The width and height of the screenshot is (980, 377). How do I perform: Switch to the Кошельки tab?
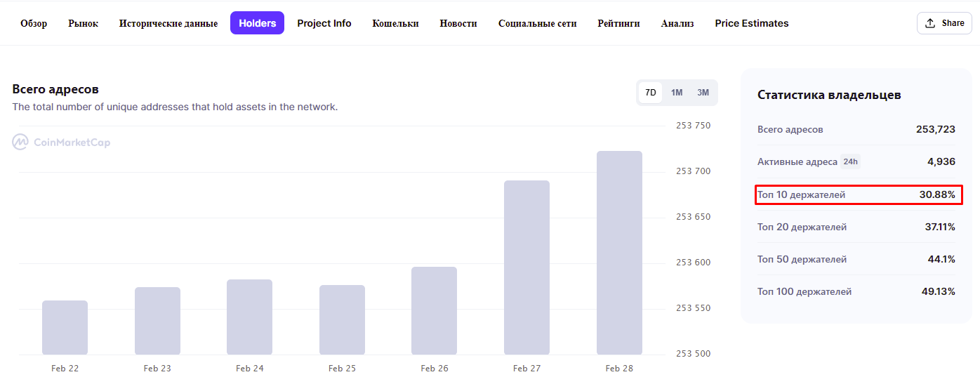click(x=395, y=23)
